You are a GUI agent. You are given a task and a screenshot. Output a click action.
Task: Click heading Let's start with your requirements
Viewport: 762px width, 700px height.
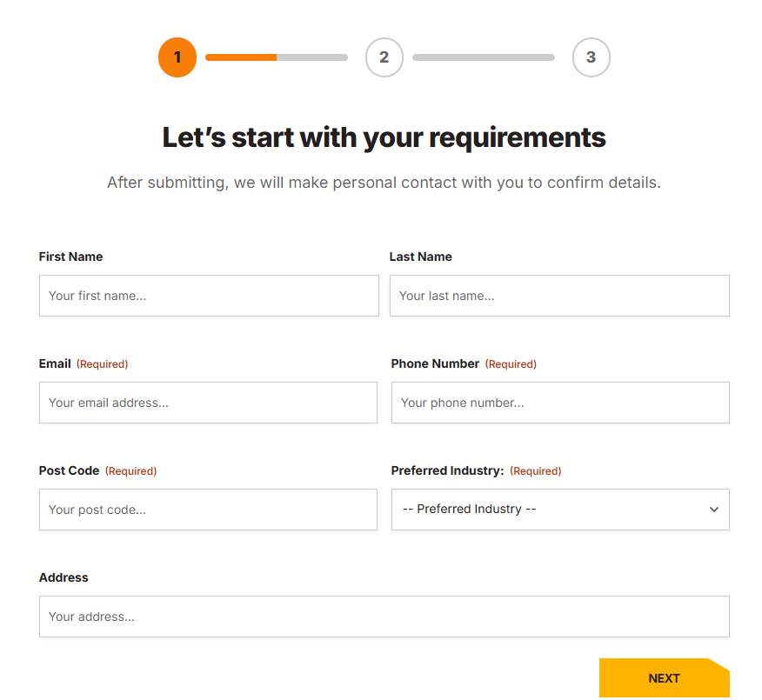pyautogui.click(x=384, y=137)
